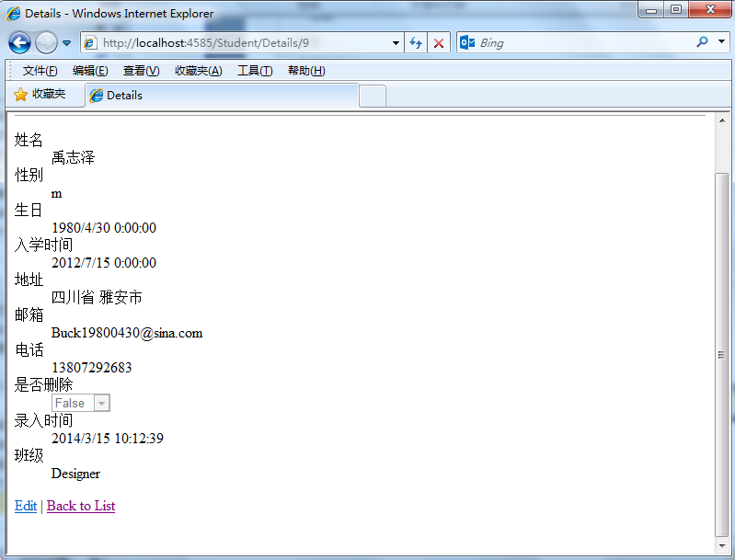Click the browser Forward arrow button
Screen dimensions: 735x560
tap(46, 43)
